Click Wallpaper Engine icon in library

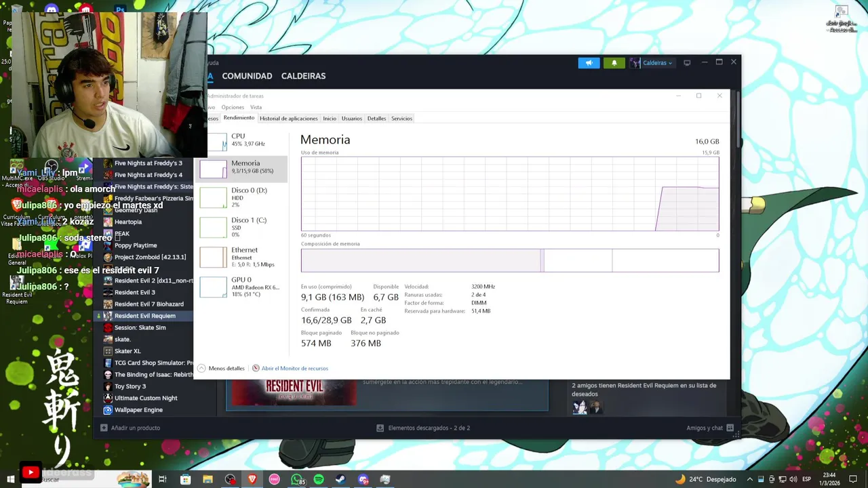pyautogui.click(x=108, y=409)
